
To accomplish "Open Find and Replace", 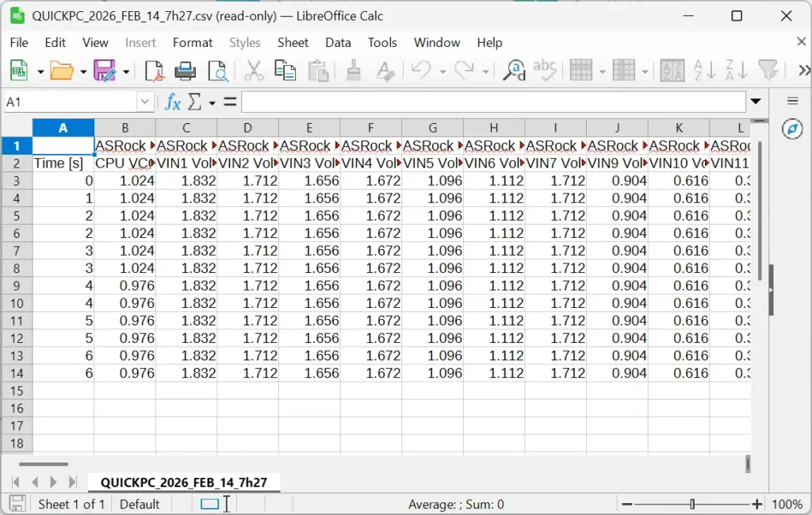I will [513, 70].
